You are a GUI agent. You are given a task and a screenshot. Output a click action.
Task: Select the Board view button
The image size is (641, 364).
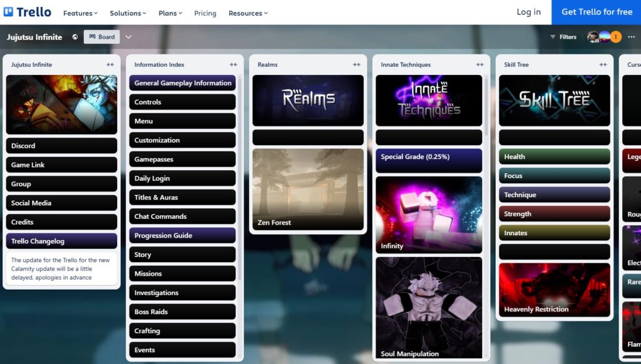(x=102, y=37)
